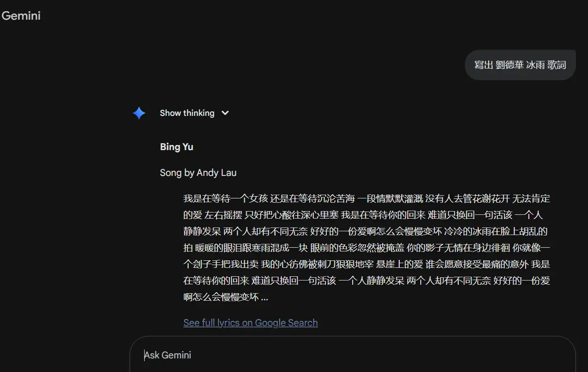Screen dimensions: 588x372
Task: Click lyric line starting 在等待你的回来
Action: point(366,281)
